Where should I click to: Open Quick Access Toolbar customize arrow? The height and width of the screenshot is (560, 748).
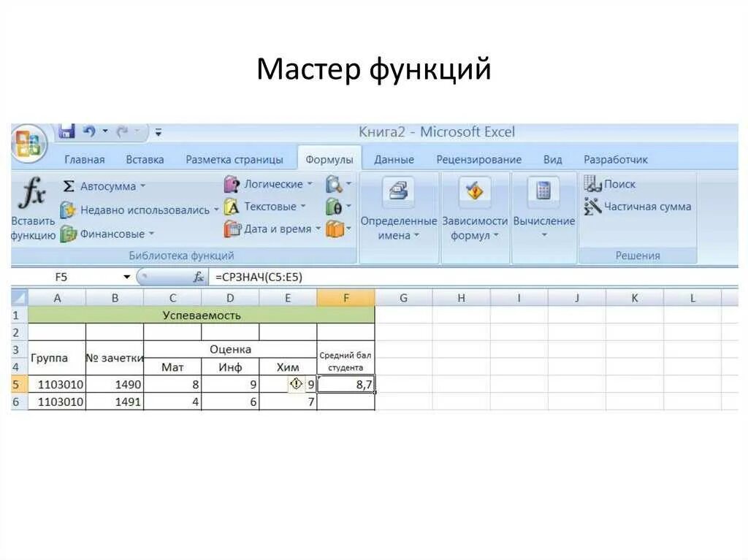click(x=159, y=132)
